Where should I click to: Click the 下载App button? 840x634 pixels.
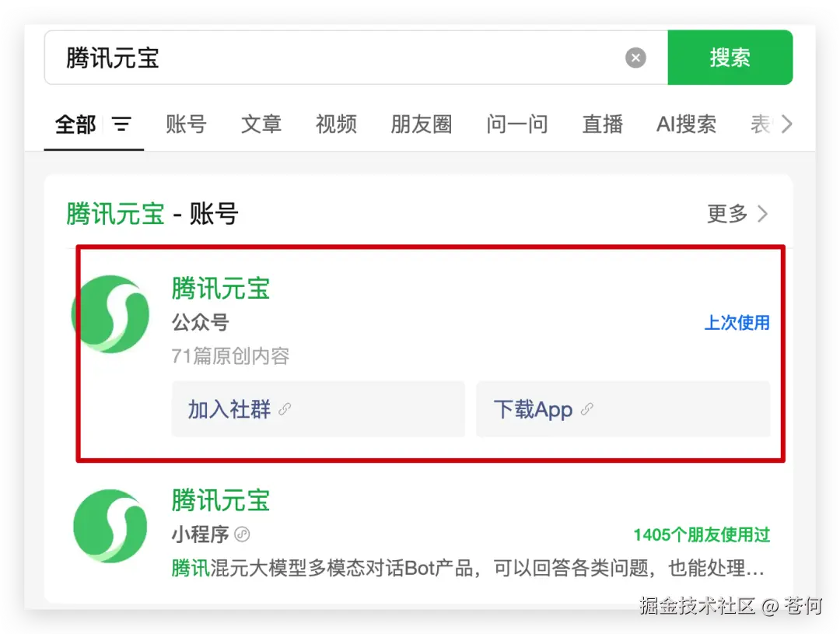(x=623, y=409)
